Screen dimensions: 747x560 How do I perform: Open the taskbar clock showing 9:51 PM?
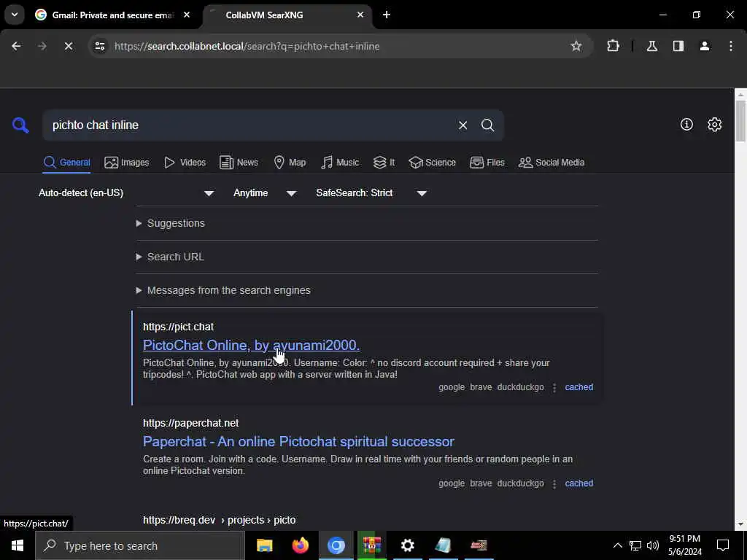click(x=684, y=545)
